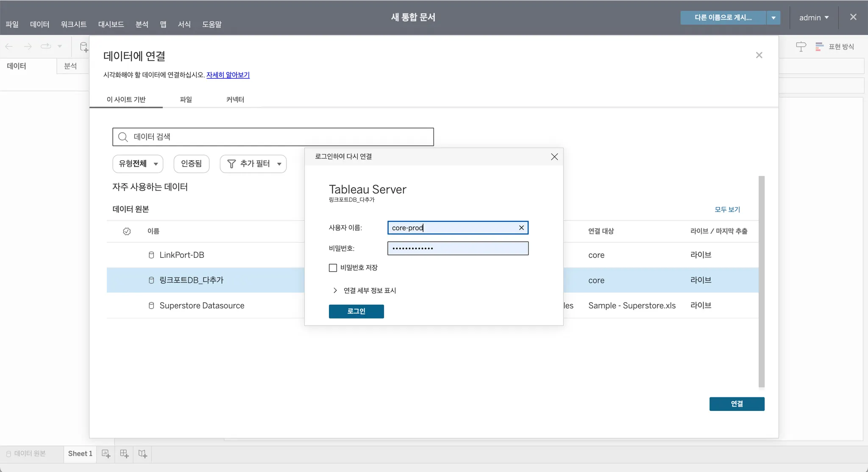Clear username field with X icon
The width and height of the screenshot is (868, 472).
(x=521, y=228)
